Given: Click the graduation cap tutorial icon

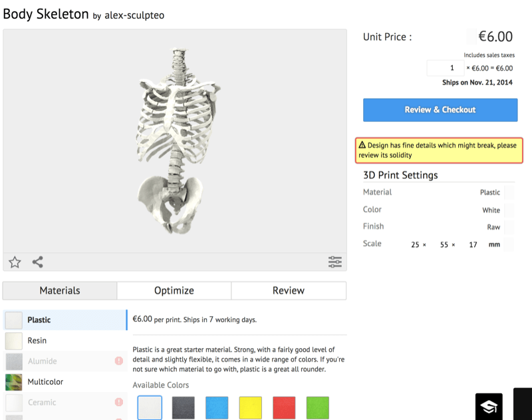Looking at the screenshot, I should pos(489,407).
